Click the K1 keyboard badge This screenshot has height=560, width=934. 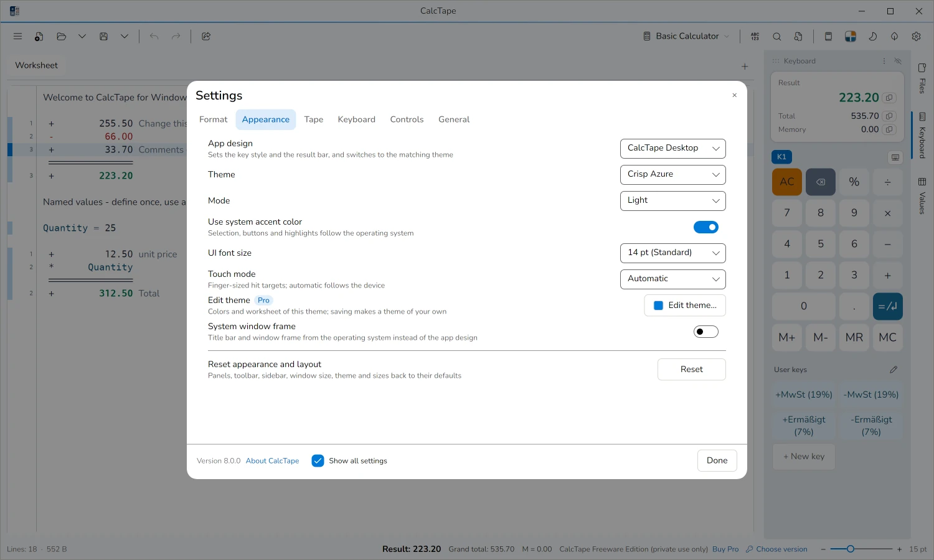click(x=781, y=157)
